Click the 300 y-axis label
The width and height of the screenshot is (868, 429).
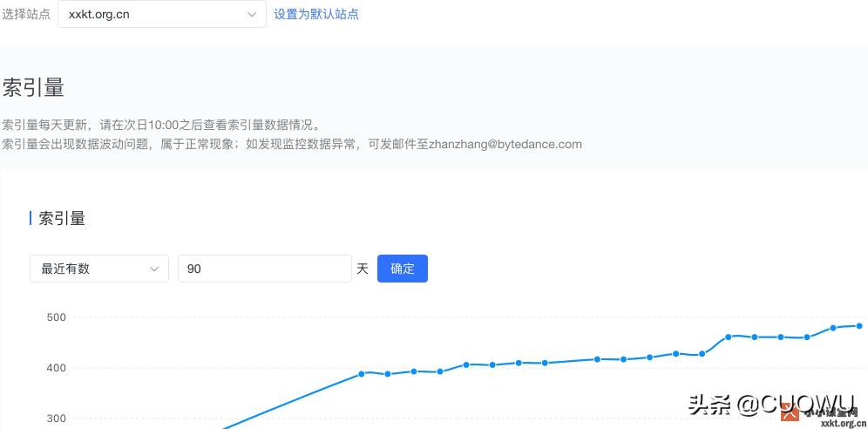(56, 419)
